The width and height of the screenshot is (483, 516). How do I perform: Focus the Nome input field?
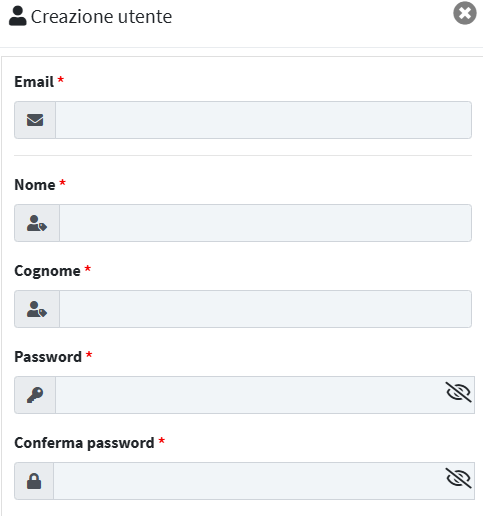(x=265, y=223)
